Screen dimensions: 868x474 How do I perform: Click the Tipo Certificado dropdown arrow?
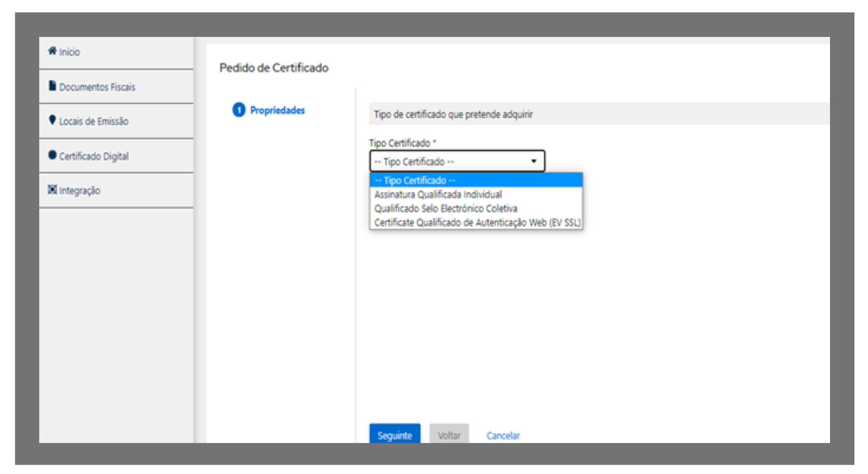[x=534, y=161]
